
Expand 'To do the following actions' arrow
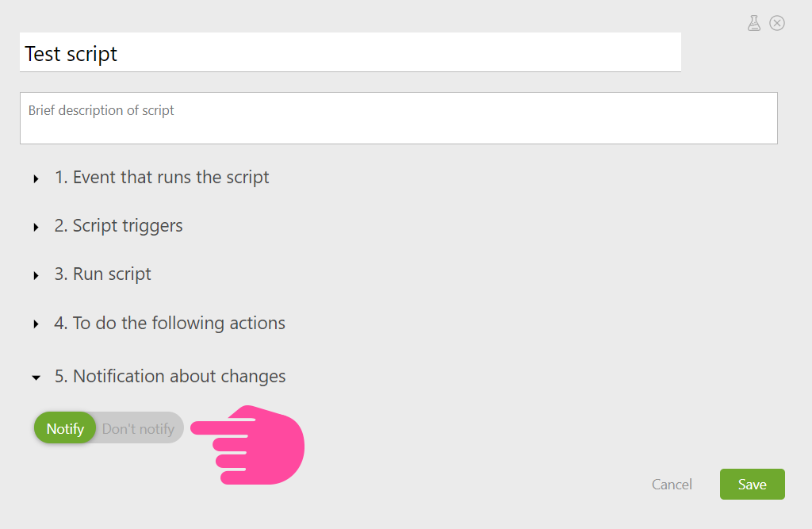click(x=36, y=324)
